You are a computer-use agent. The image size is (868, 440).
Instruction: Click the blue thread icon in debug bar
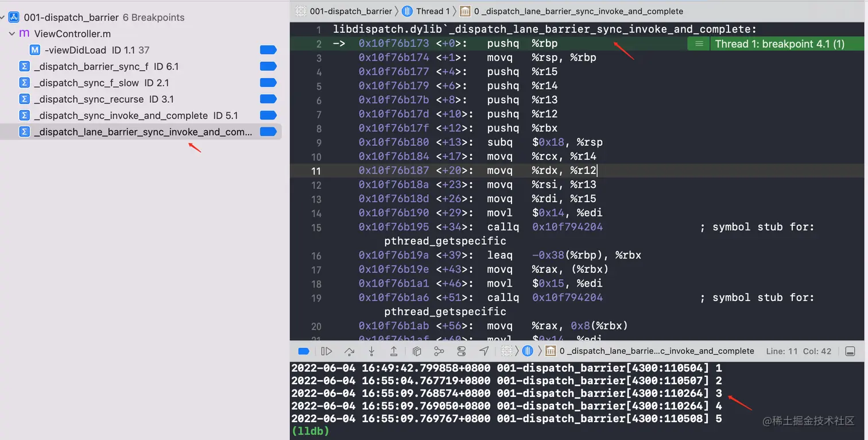[x=528, y=351]
